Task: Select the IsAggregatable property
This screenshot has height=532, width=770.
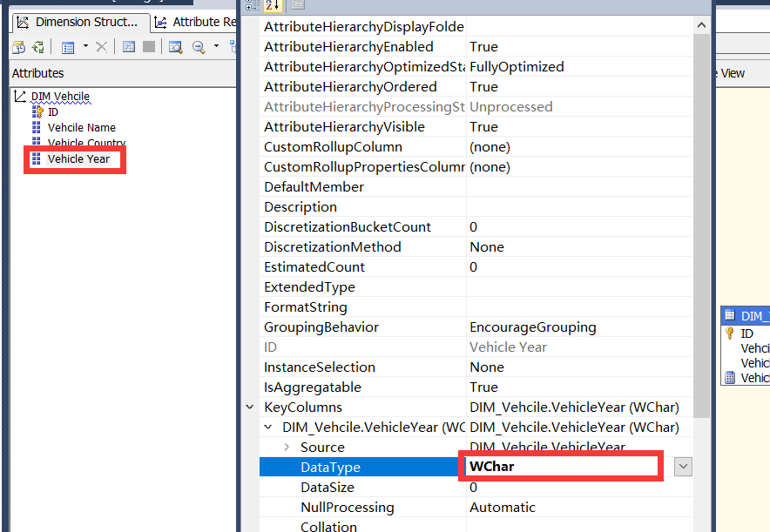Action: tap(313, 387)
